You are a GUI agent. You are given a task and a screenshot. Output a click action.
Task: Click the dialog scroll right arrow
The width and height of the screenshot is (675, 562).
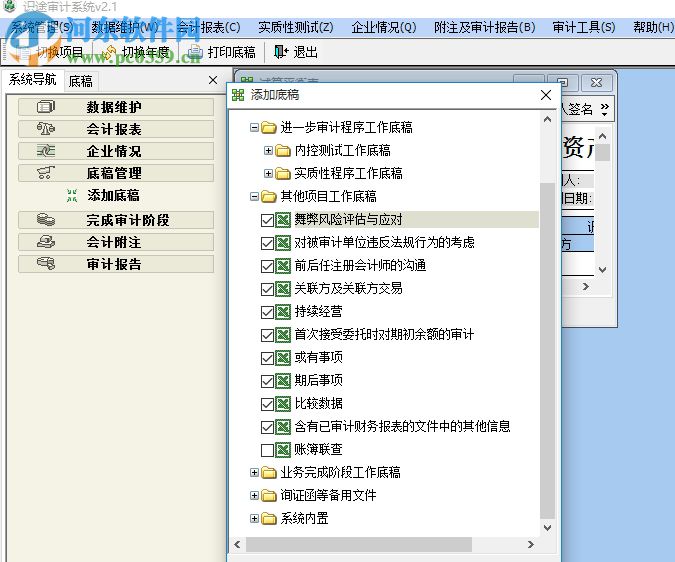click(531, 544)
